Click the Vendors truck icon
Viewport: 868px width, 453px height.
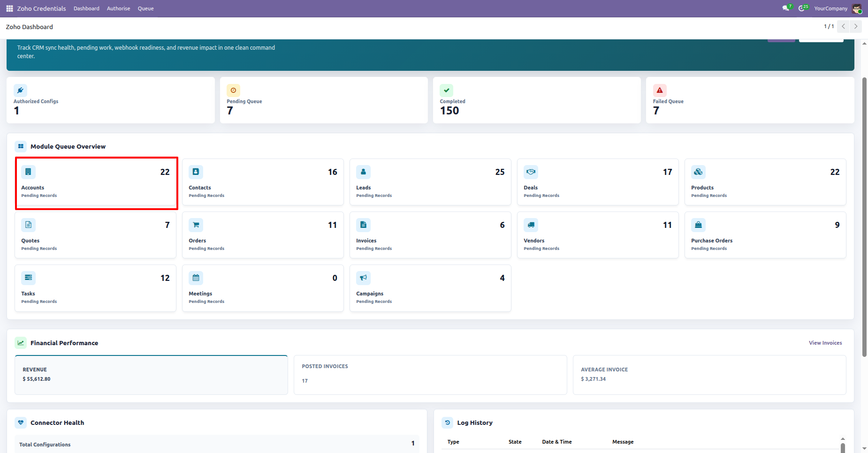(x=531, y=225)
